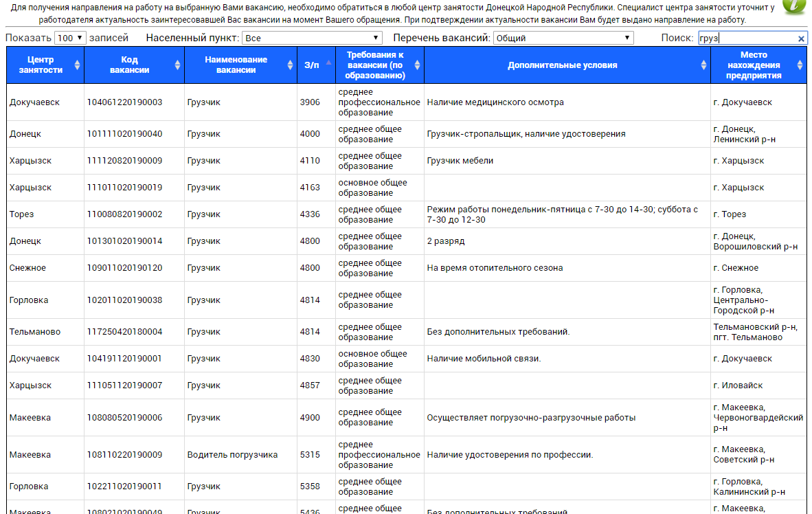Select vacancy code 108080520190006
This screenshot has width=812, height=514.
point(124,418)
